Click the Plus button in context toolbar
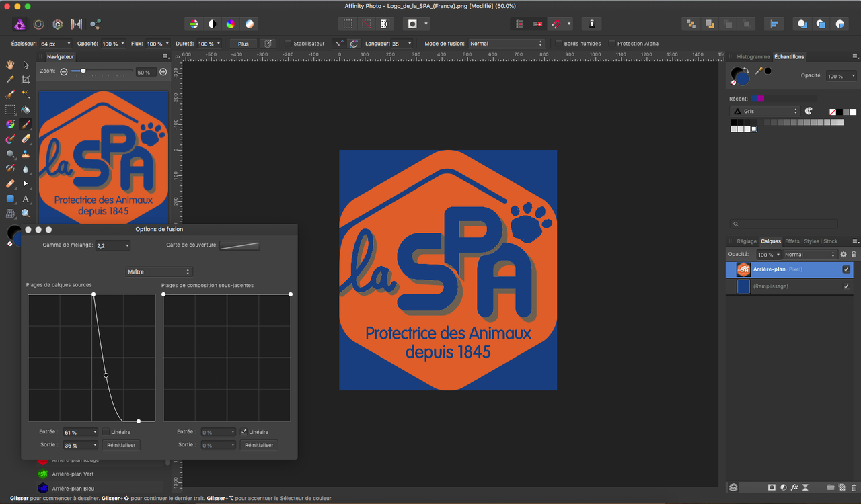Viewport: 861px width, 504px height. click(244, 44)
